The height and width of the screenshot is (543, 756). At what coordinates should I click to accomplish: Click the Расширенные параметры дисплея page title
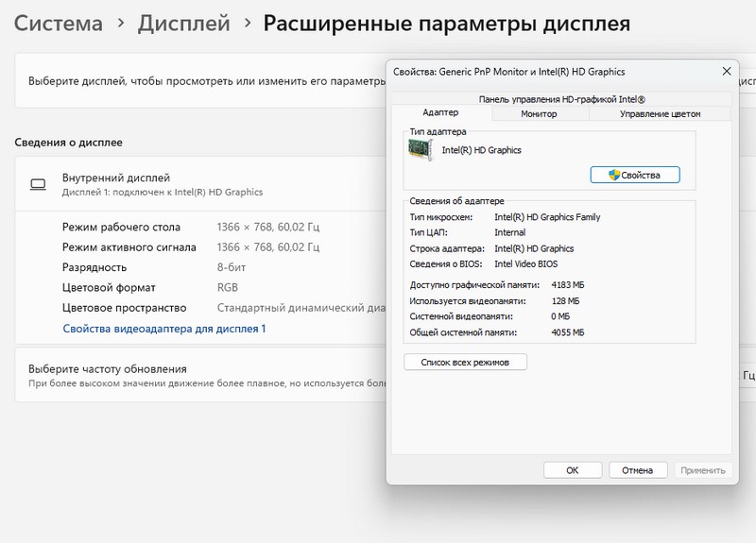tap(447, 23)
